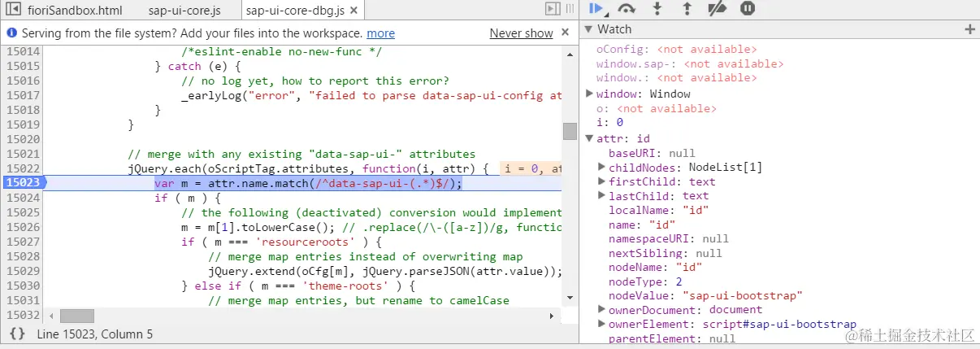Expand ownerElement: script#sap-ui-bootstrap
The width and height of the screenshot is (980, 349).
(x=602, y=324)
